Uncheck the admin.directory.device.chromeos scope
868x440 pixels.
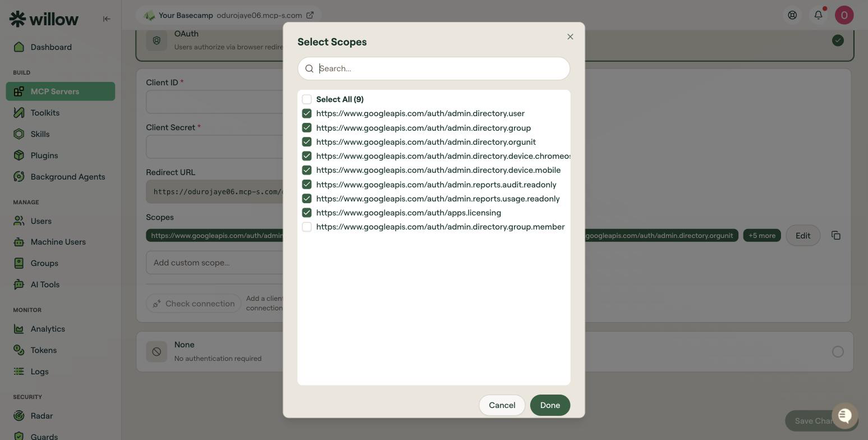click(x=307, y=156)
